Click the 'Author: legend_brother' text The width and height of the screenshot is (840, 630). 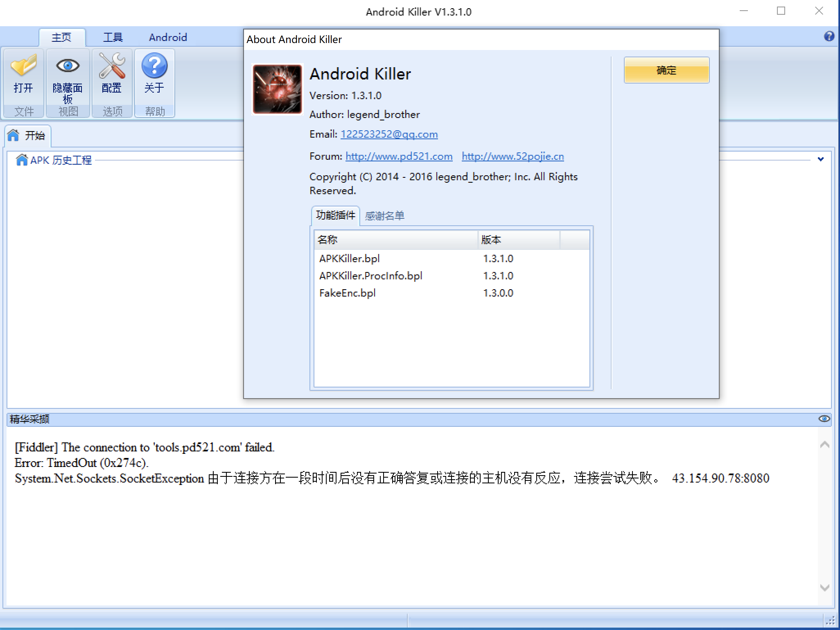(x=364, y=115)
